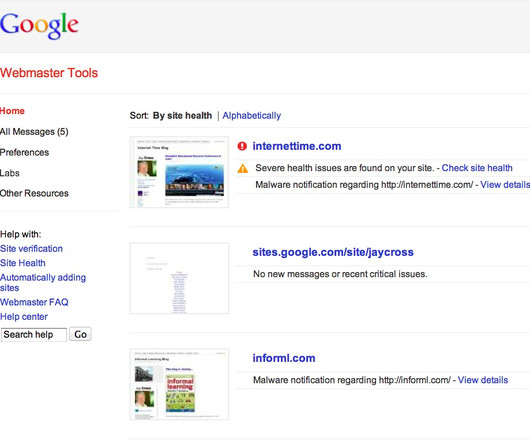Viewport: 530px width, 442px height.
Task: Open All Messages (5)
Action: [x=34, y=131]
